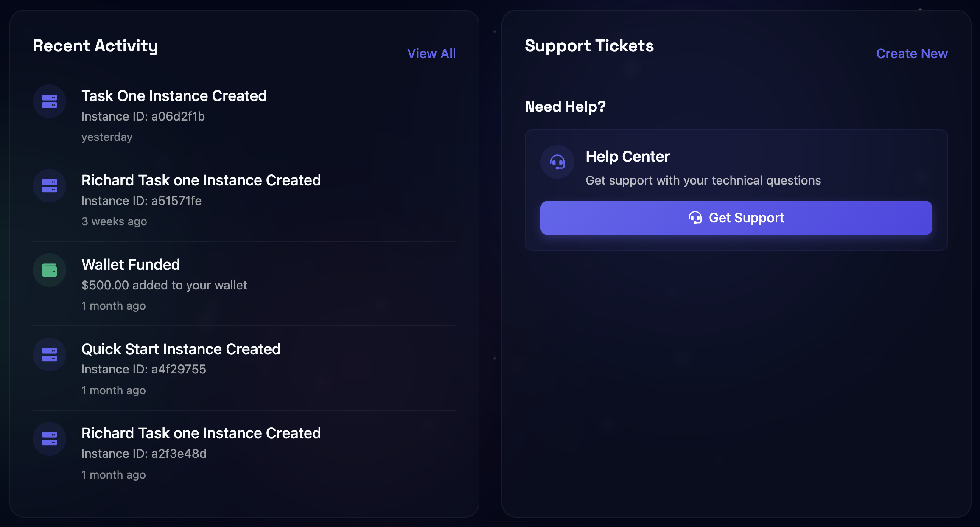Click the headset icon inside the Get Support button
The width and height of the screenshot is (980, 527).
click(695, 218)
